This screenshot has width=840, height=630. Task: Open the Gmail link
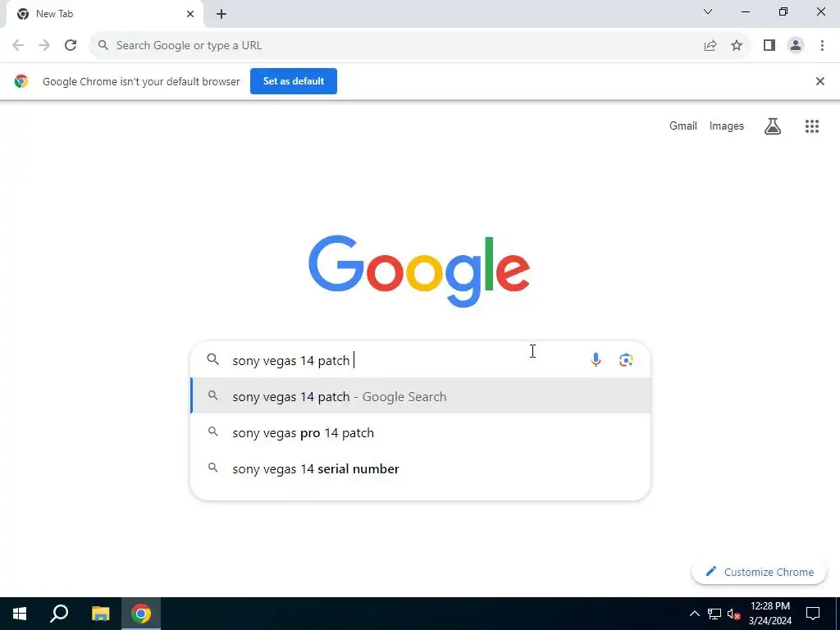(683, 126)
